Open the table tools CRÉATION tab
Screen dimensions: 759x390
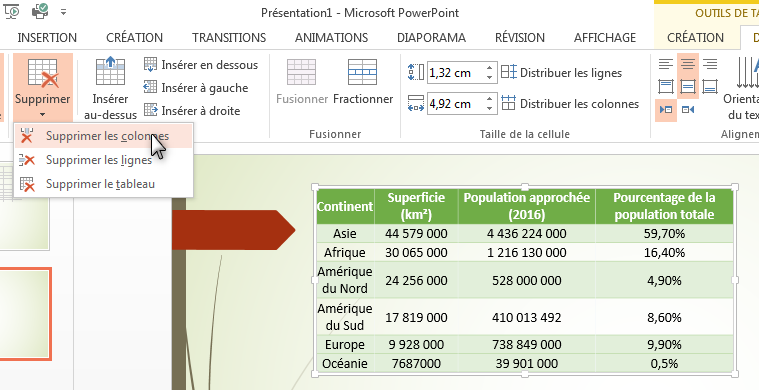pyautogui.click(x=695, y=38)
